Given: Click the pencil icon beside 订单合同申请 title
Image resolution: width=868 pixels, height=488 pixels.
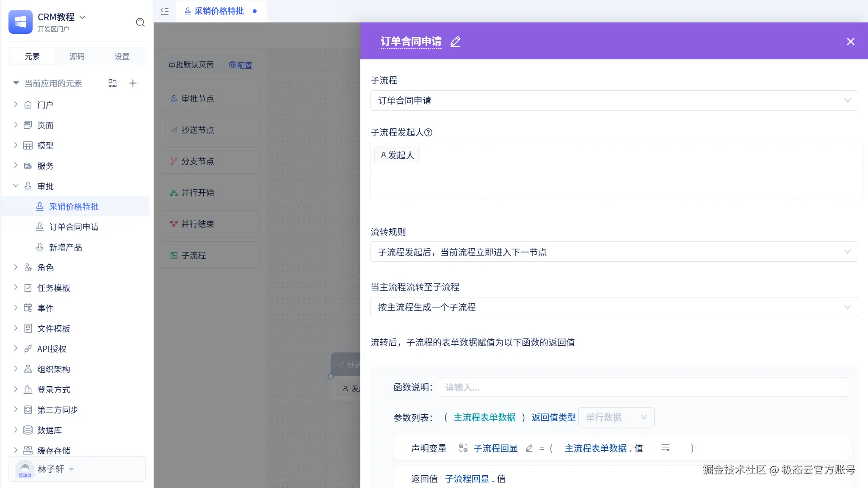Looking at the screenshot, I should (x=455, y=42).
